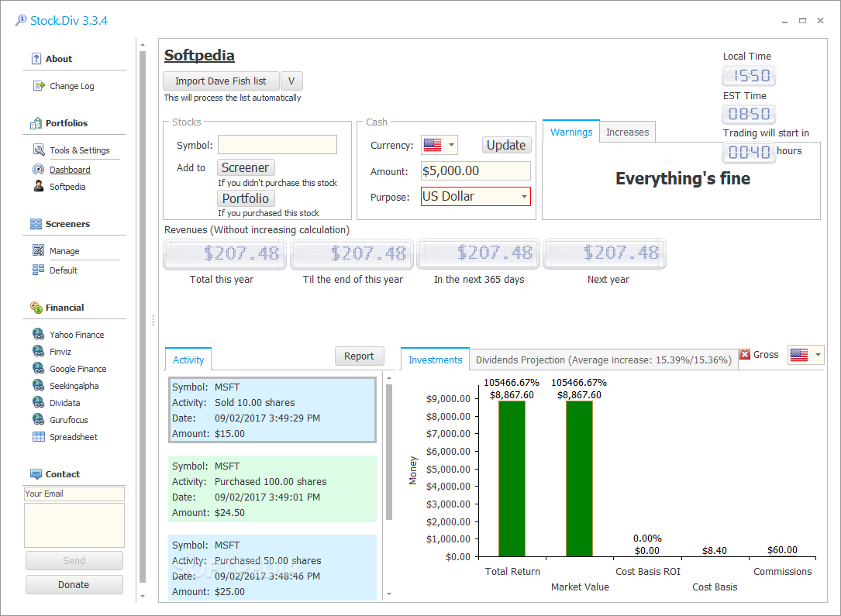Click the Activity list scrollbar thumb
This screenshot has width=841, height=616.
click(389, 452)
